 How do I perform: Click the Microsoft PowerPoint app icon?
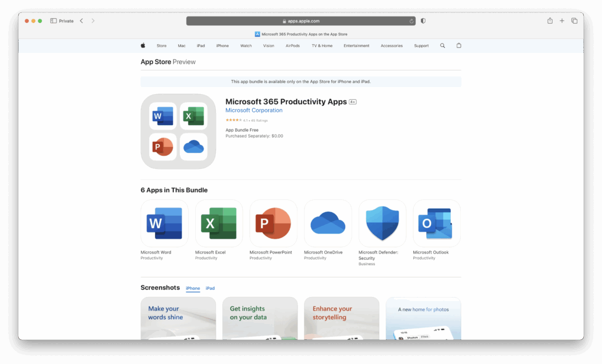point(273,223)
